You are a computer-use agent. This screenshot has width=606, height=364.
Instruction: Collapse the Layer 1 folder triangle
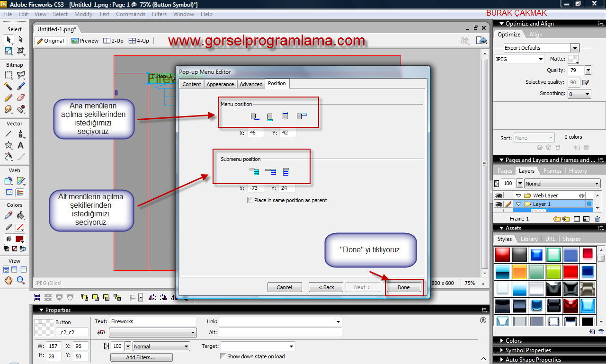[518, 204]
